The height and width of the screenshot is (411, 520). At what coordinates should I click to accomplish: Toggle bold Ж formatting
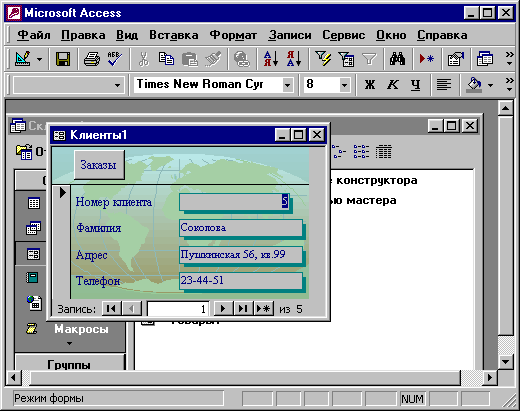(x=369, y=85)
